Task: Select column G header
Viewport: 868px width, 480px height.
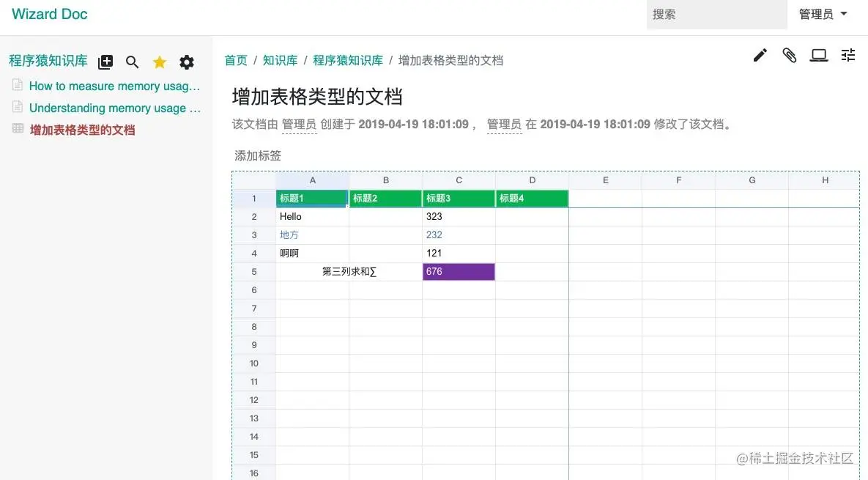Action: pyautogui.click(x=752, y=180)
